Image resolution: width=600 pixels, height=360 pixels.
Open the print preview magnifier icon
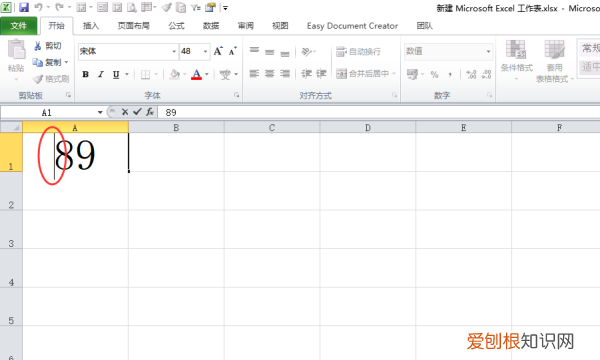pyautogui.click(x=132, y=7)
